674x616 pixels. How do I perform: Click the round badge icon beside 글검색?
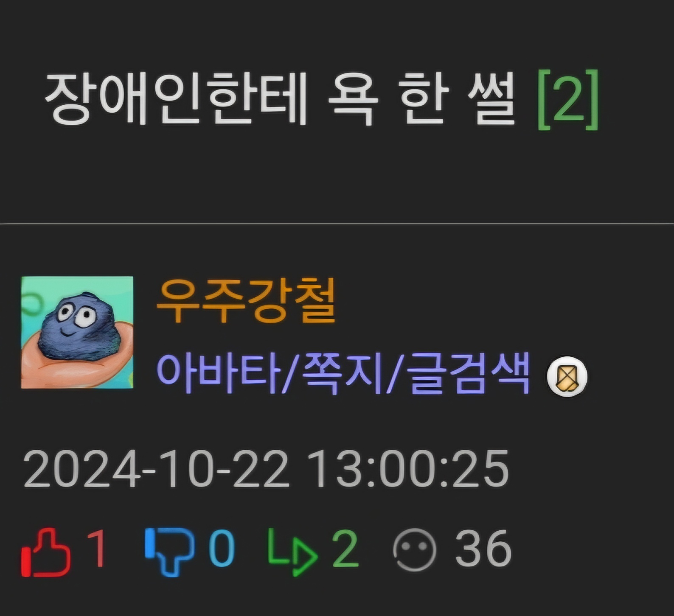tap(567, 377)
